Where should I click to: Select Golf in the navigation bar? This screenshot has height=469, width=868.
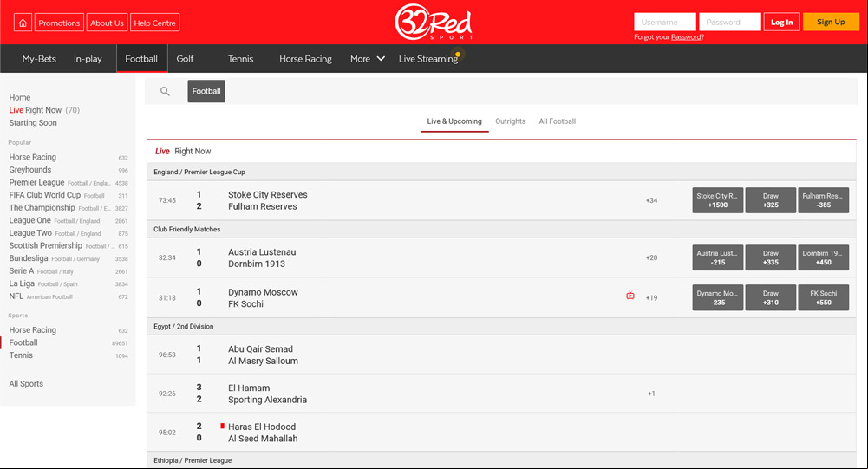pos(185,59)
